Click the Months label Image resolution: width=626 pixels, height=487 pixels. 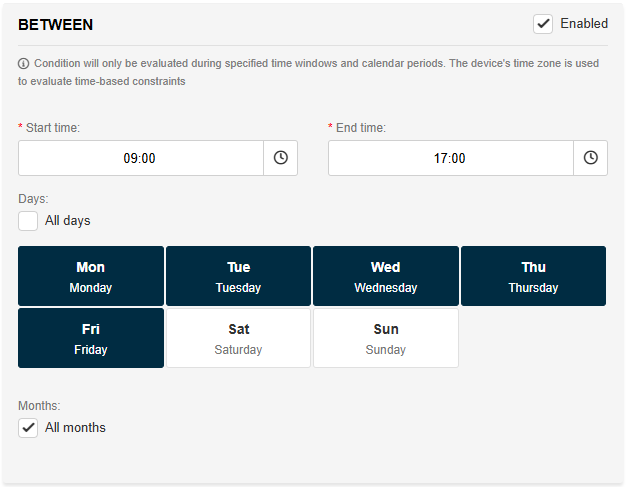click(39, 406)
